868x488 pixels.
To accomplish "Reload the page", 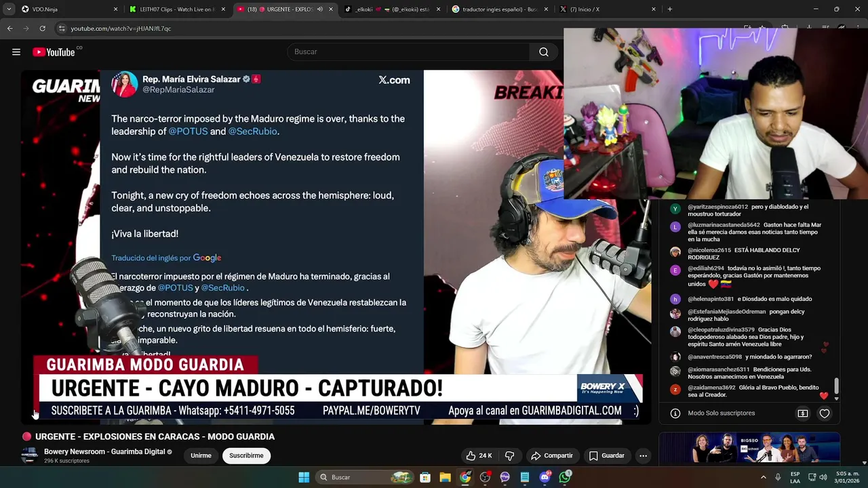I will click(x=42, y=28).
